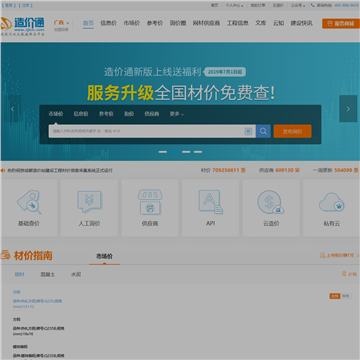Expand the 个人中心 dropdown in top bar

(234, 5)
